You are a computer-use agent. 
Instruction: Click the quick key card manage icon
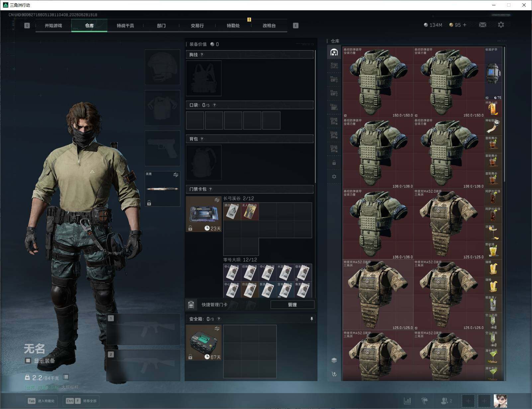click(x=191, y=304)
